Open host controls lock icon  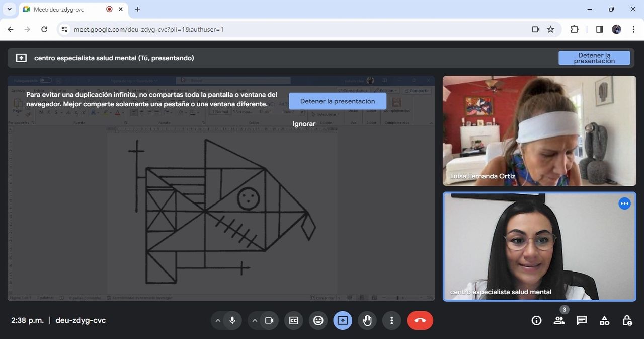click(627, 320)
